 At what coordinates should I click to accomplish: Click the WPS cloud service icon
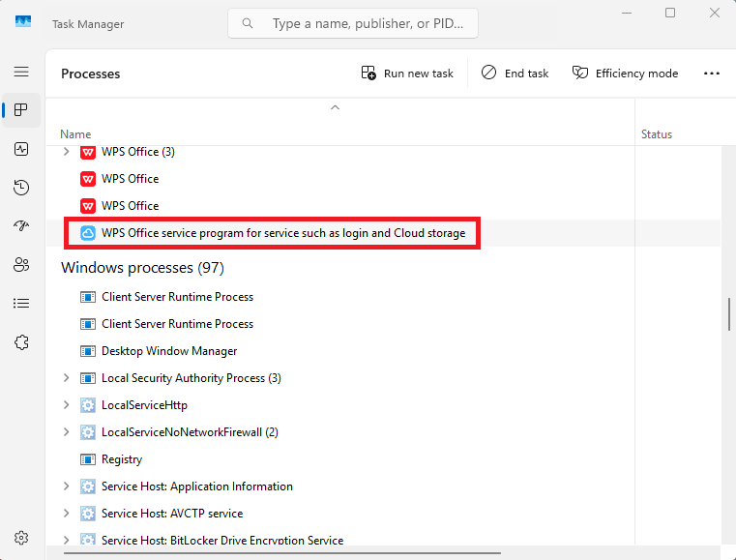pyautogui.click(x=88, y=233)
